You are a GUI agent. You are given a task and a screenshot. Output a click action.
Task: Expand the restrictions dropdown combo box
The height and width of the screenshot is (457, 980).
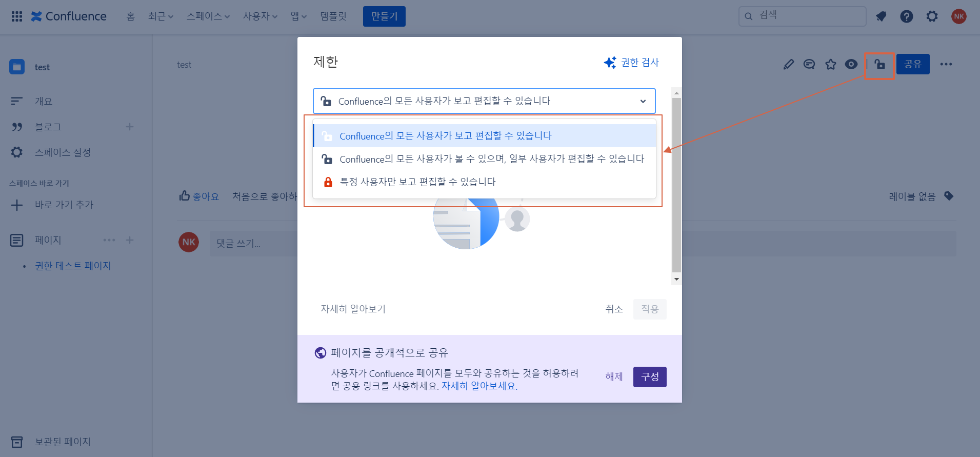[x=484, y=101]
